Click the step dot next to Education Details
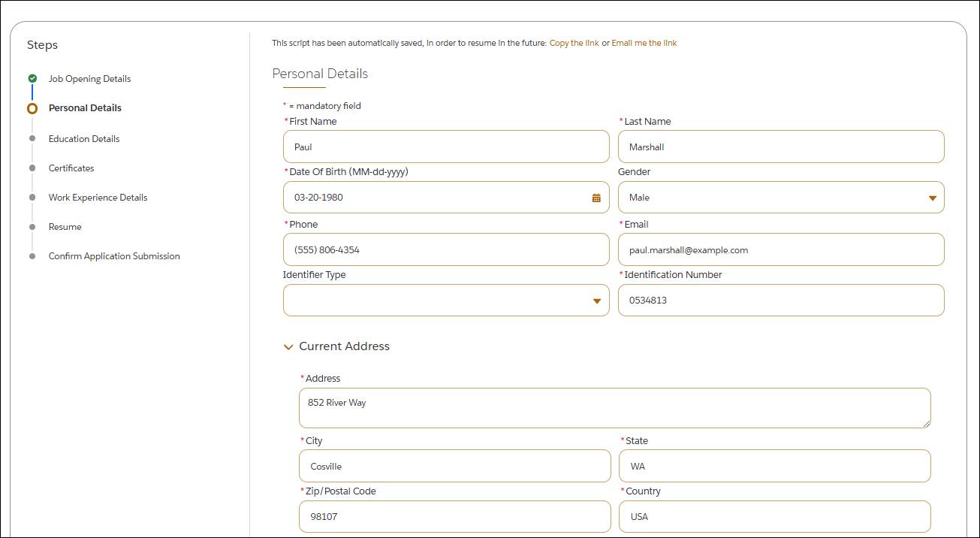Image resolution: width=980 pixels, height=538 pixels. pyautogui.click(x=32, y=138)
